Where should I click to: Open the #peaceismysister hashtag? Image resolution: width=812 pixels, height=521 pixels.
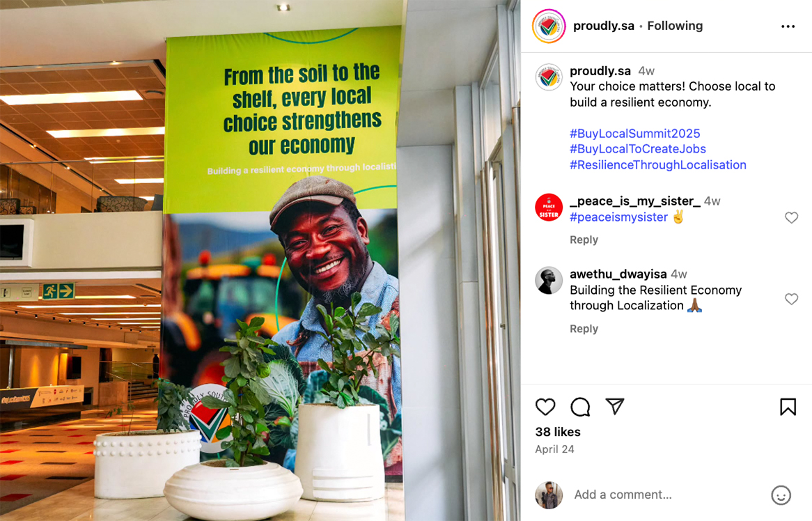pos(619,217)
